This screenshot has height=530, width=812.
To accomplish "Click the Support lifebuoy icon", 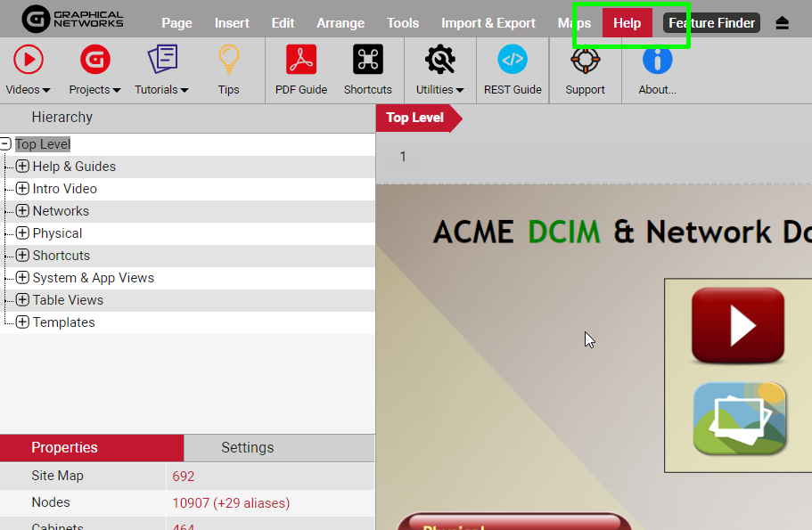I will (x=585, y=61).
